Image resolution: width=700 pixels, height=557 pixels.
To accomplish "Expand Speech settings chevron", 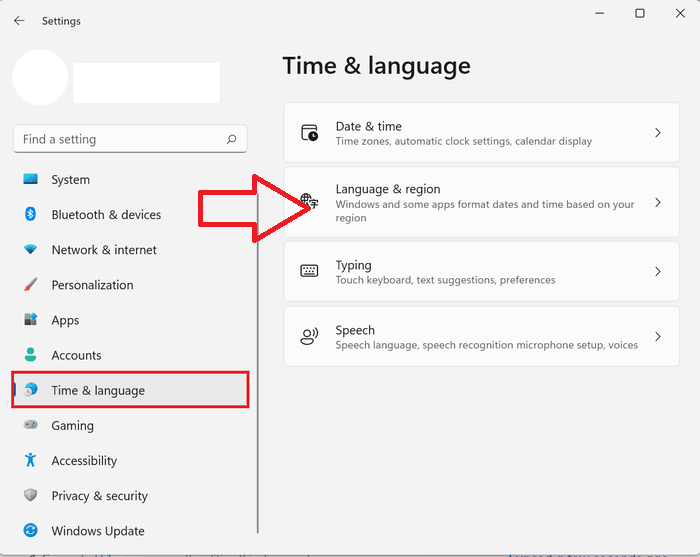I will tap(658, 337).
